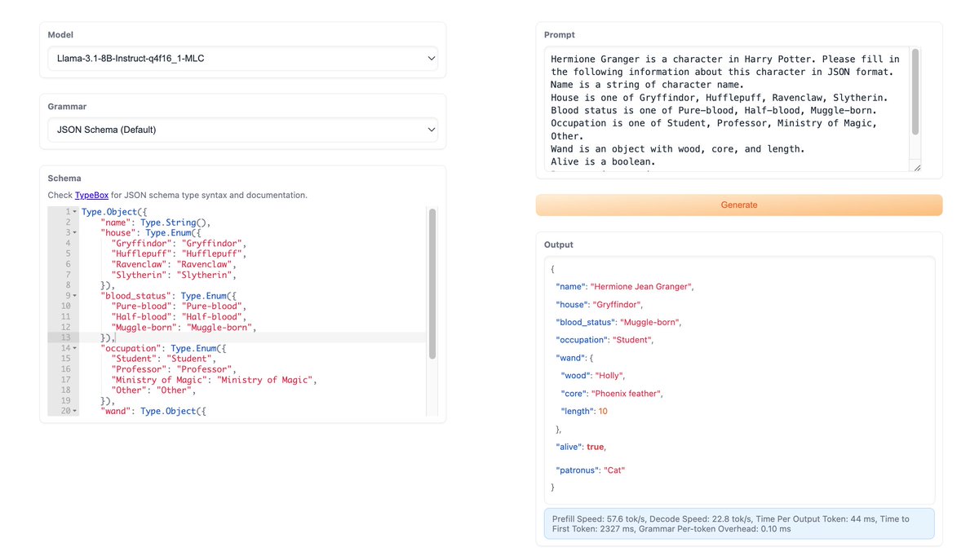
Task: Click the "Ravenclaw": "Ravenclaw" schema line
Action: click(x=174, y=264)
